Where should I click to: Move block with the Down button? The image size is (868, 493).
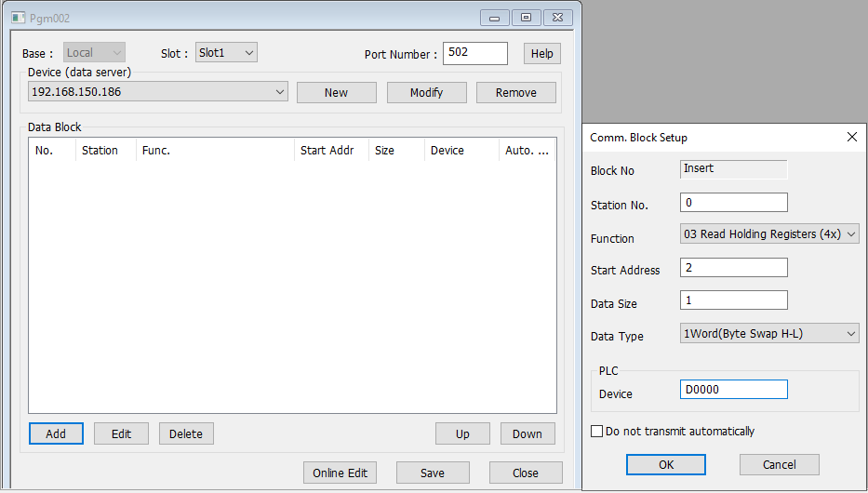[527, 433]
